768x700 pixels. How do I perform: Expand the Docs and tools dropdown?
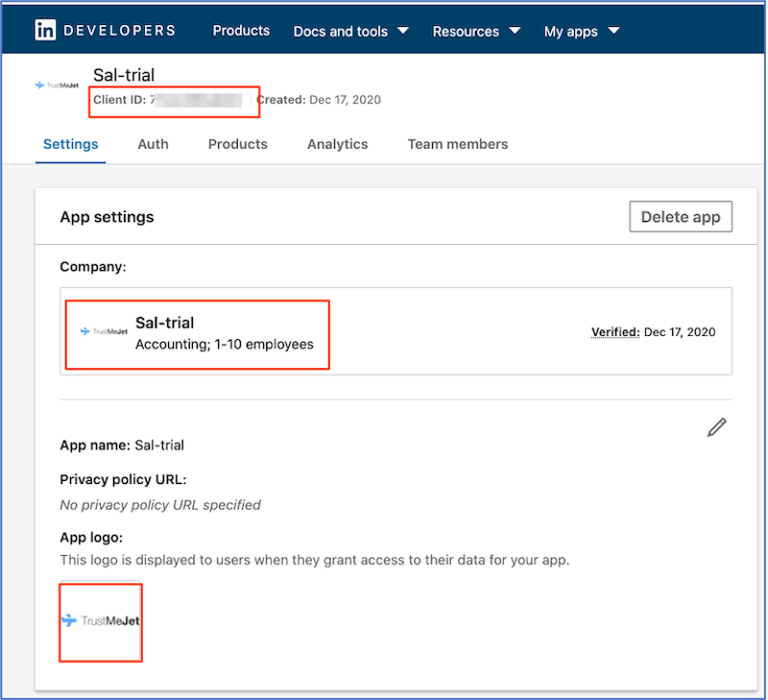(x=350, y=32)
